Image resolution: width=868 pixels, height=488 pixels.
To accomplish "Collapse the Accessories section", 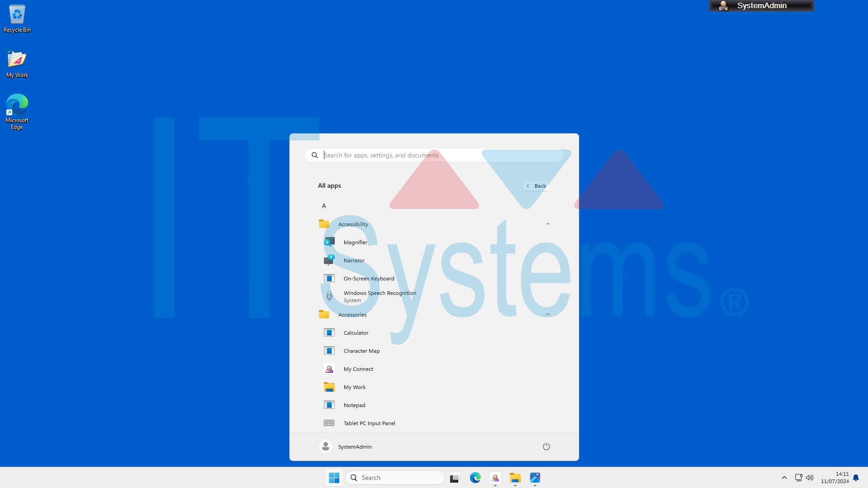I will click(548, 314).
